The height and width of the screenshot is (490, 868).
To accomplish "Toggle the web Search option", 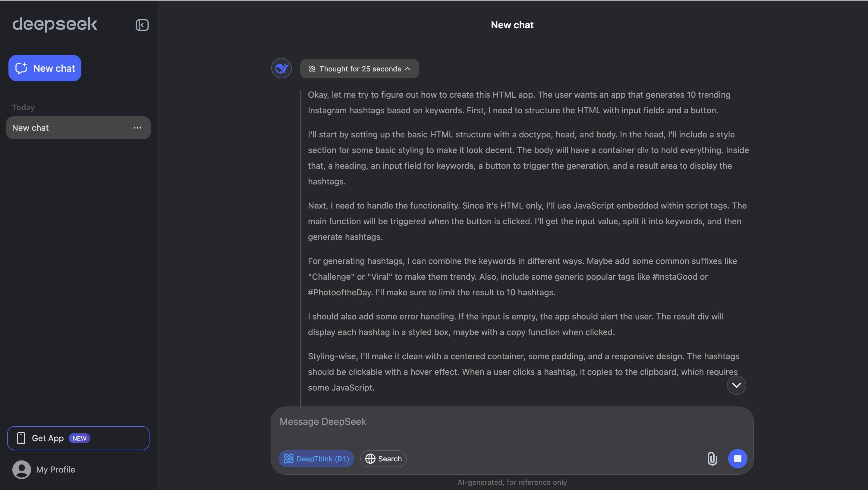I will [x=383, y=459].
